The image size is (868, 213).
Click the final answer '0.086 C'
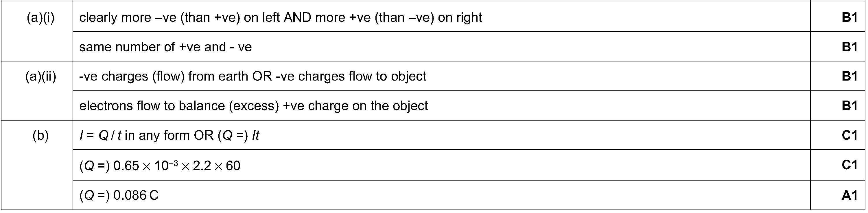119,195
